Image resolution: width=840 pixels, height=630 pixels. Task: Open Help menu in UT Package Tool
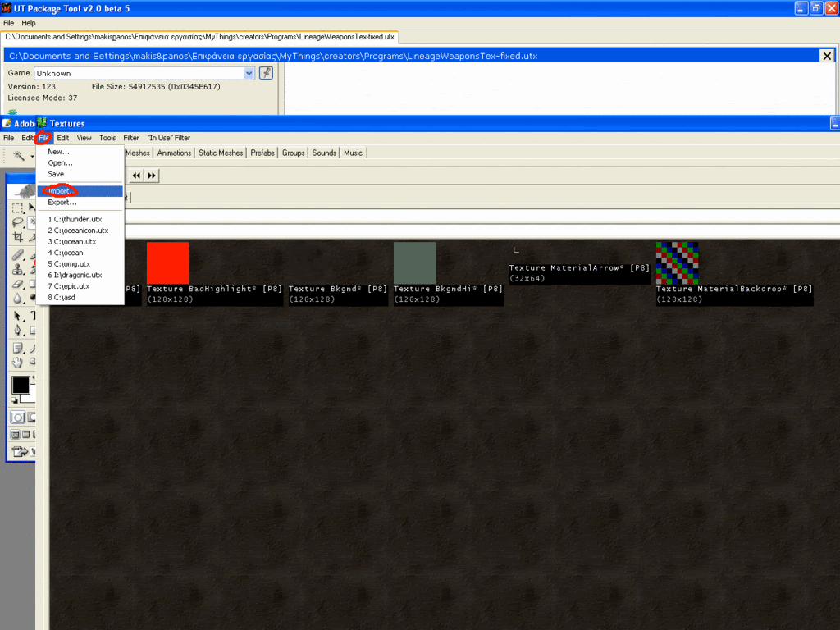[x=29, y=23]
